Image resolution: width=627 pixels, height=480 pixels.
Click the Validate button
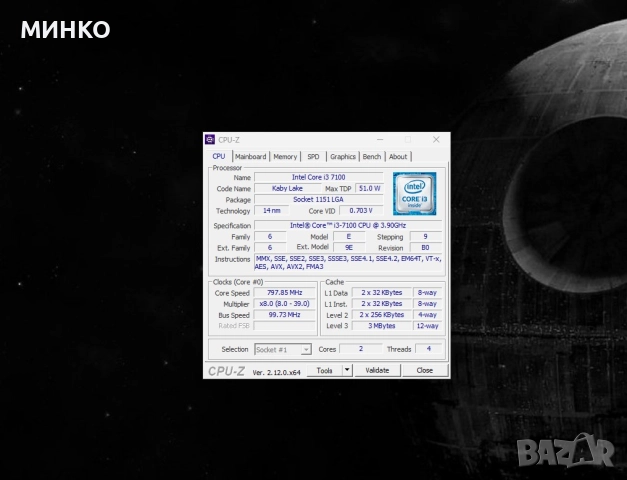pos(377,370)
